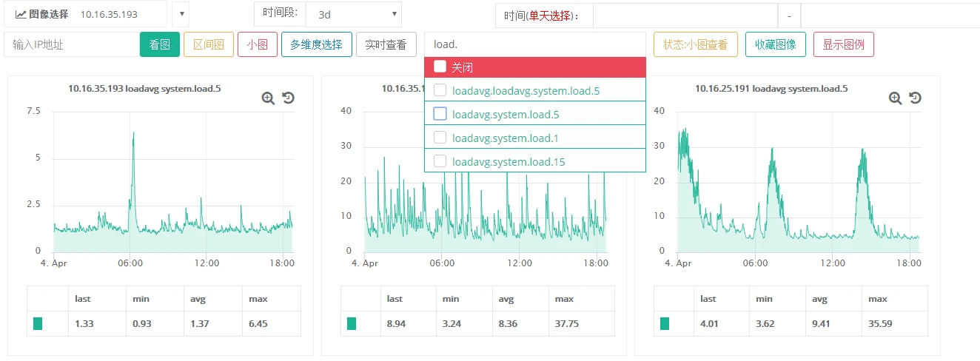The width and height of the screenshot is (980, 361).
Task: Click avg value 8.36
Action: pyautogui.click(x=509, y=323)
